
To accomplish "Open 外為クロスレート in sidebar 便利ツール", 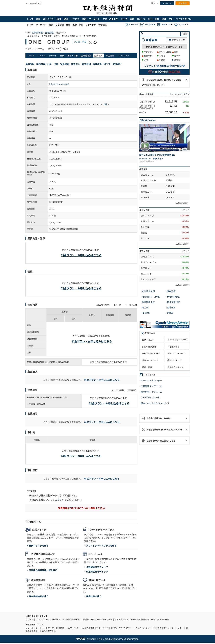I will click(x=150, y=360).
